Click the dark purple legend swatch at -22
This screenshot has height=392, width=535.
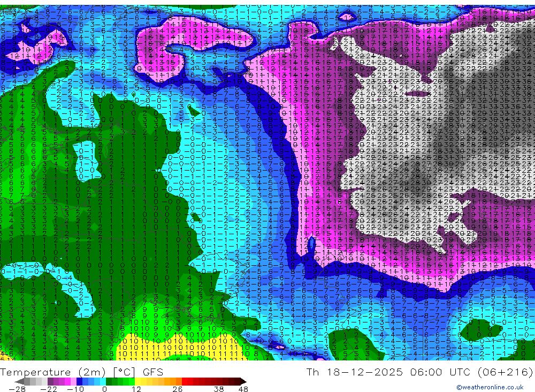(x=50, y=382)
